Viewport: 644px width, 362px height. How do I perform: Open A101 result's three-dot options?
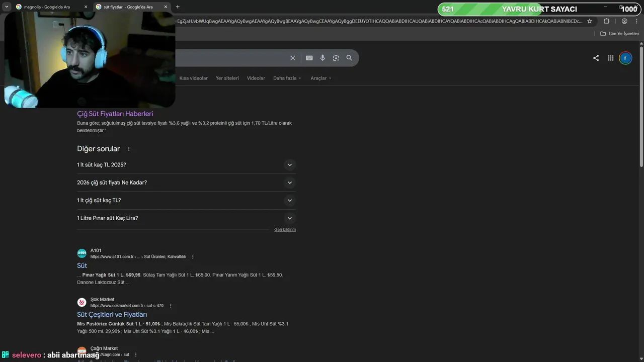tap(193, 257)
